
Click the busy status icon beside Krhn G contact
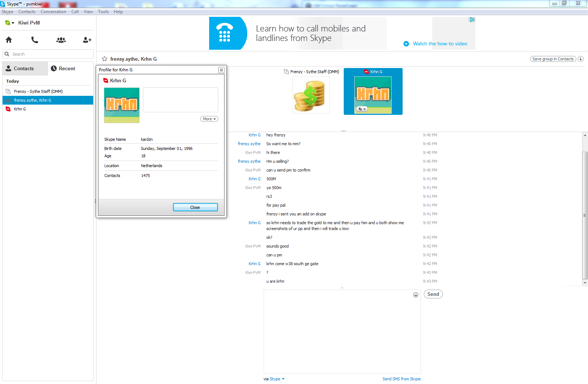point(8,109)
